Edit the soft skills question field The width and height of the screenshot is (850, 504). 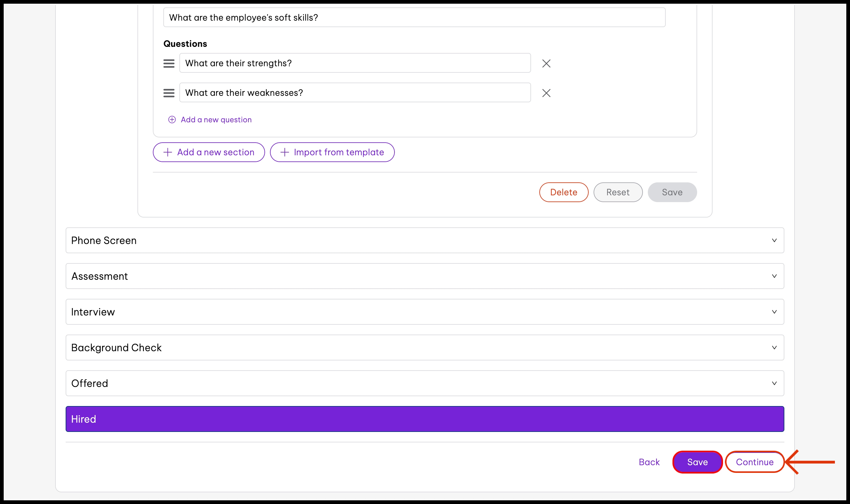coord(414,18)
